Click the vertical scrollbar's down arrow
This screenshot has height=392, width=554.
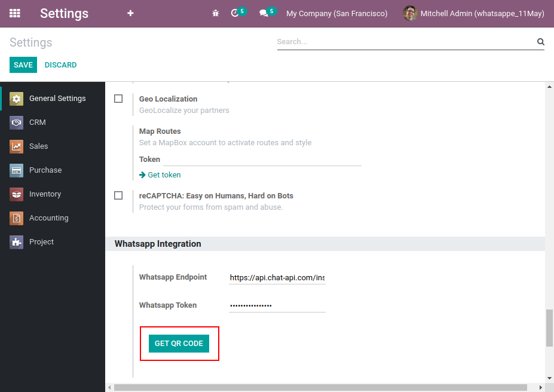tap(549, 378)
